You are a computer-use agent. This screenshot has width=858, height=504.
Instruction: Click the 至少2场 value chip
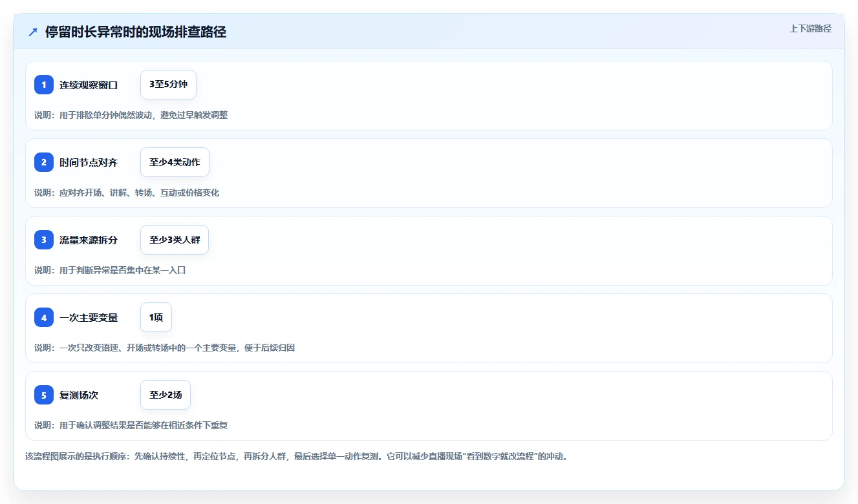point(166,395)
